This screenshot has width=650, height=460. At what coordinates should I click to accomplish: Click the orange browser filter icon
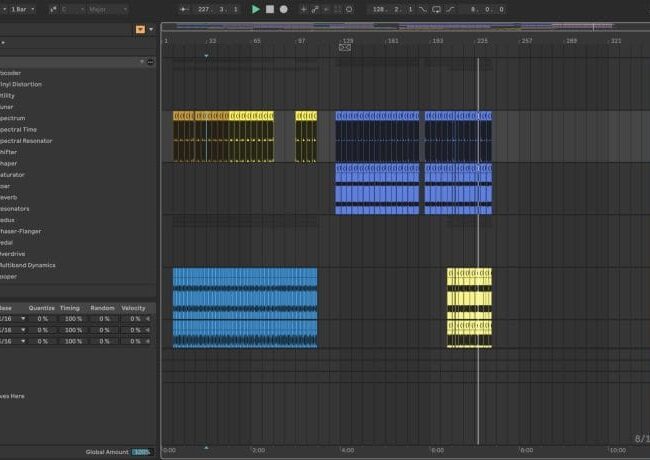140,30
